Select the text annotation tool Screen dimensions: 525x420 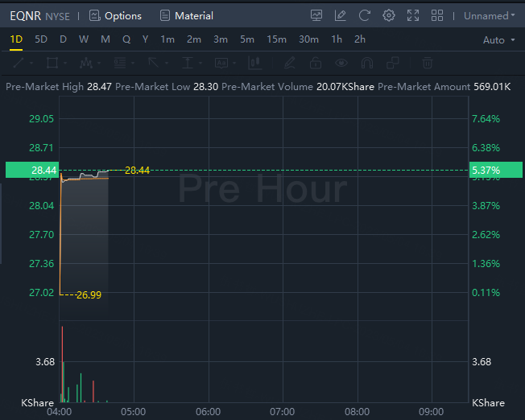point(221,63)
